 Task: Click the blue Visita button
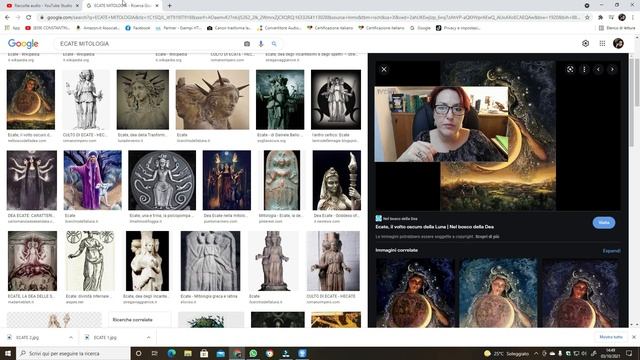point(604,222)
